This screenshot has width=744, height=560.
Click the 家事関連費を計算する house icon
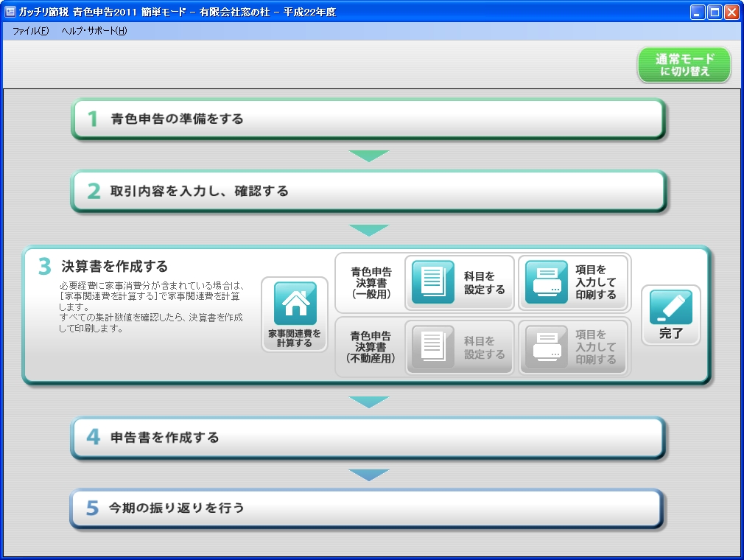[294, 301]
